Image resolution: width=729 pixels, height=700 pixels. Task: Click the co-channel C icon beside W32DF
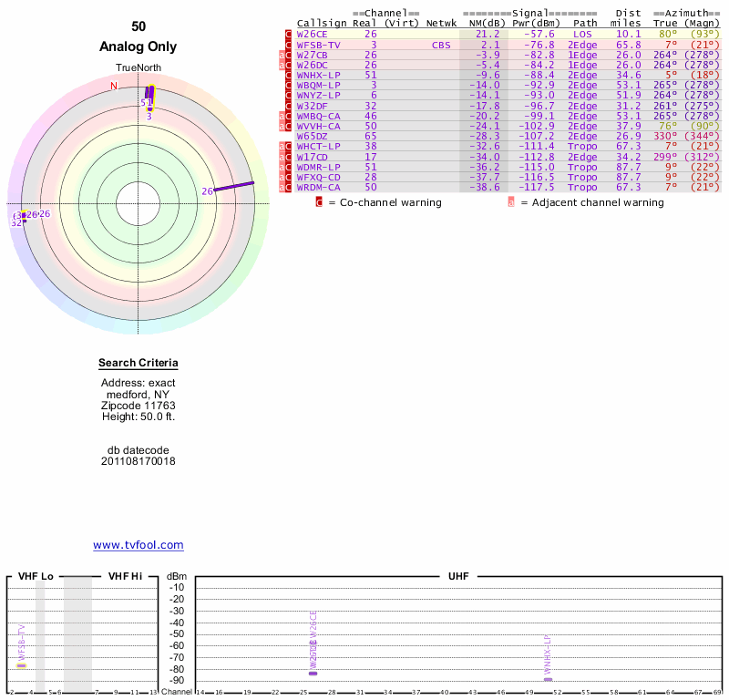[x=289, y=106]
